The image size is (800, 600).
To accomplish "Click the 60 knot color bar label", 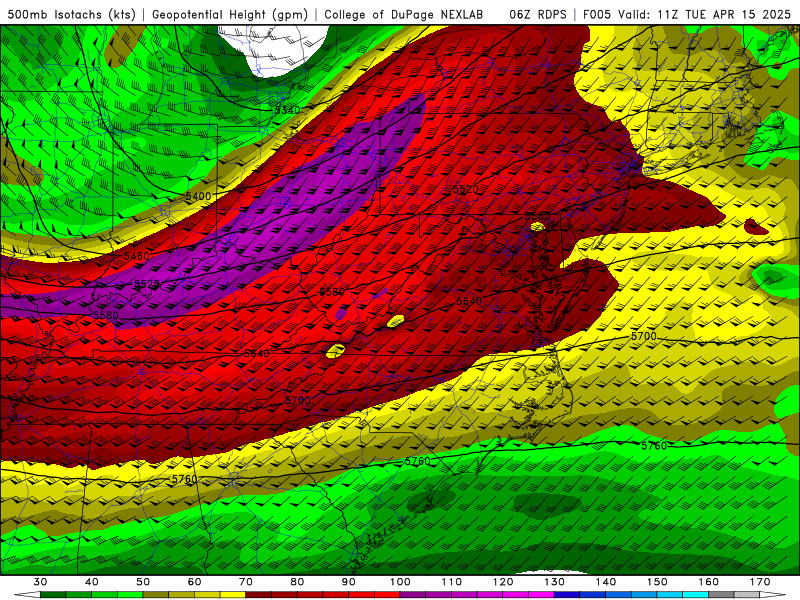I will point(194,582).
